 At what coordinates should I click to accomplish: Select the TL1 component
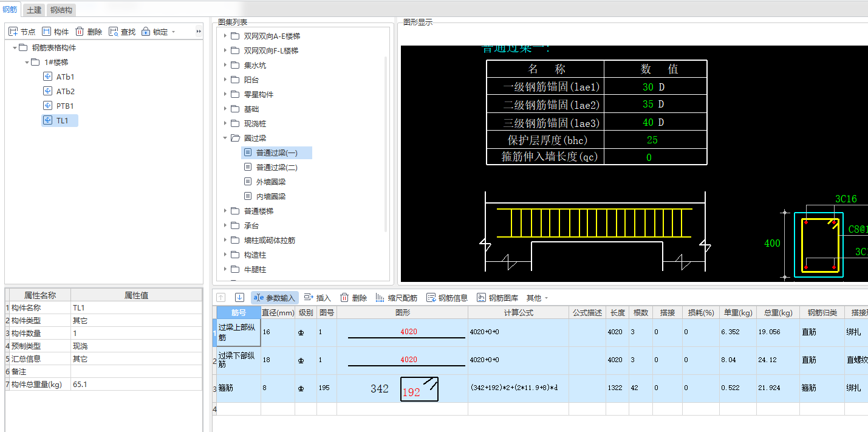pos(60,121)
